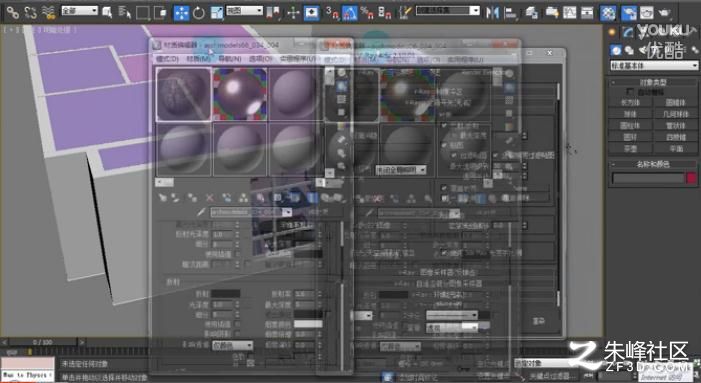
Task: Activate the Select and Rotate tool
Action: tap(199, 13)
